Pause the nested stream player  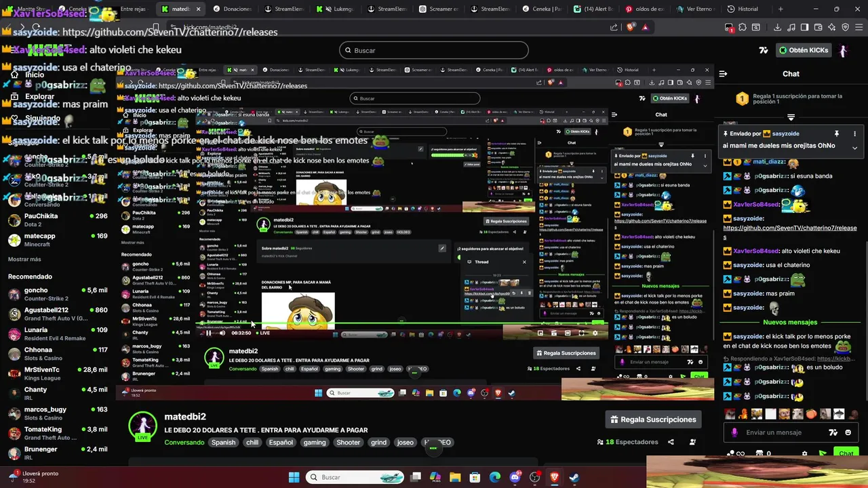pyautogui.click(x=208, y=333)
